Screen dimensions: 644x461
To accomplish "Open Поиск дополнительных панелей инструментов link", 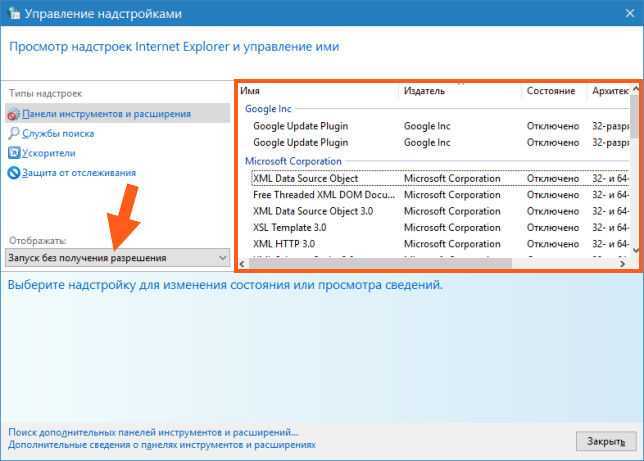I will [x=153, y=432].
